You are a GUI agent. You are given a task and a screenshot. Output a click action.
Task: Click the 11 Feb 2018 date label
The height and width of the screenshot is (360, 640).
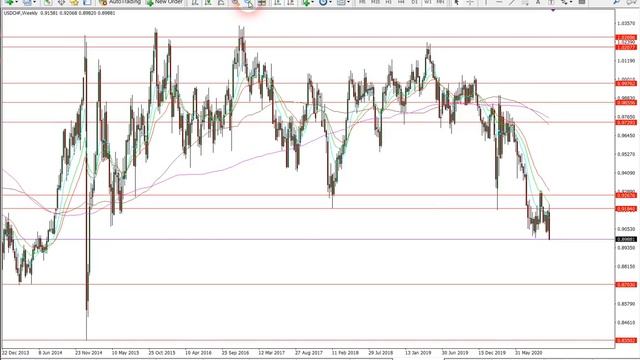pos(345,353)
